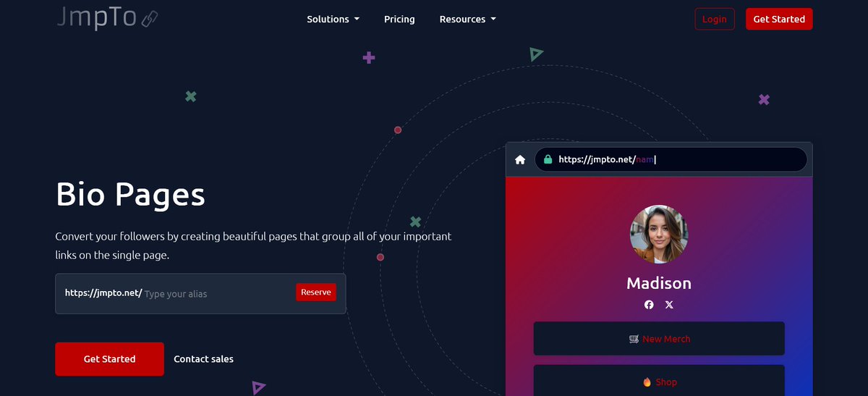Click the home icon in the mock browser
Viewport: 868px width, 396px height.
pyautogui.click(x=520, y=160)
